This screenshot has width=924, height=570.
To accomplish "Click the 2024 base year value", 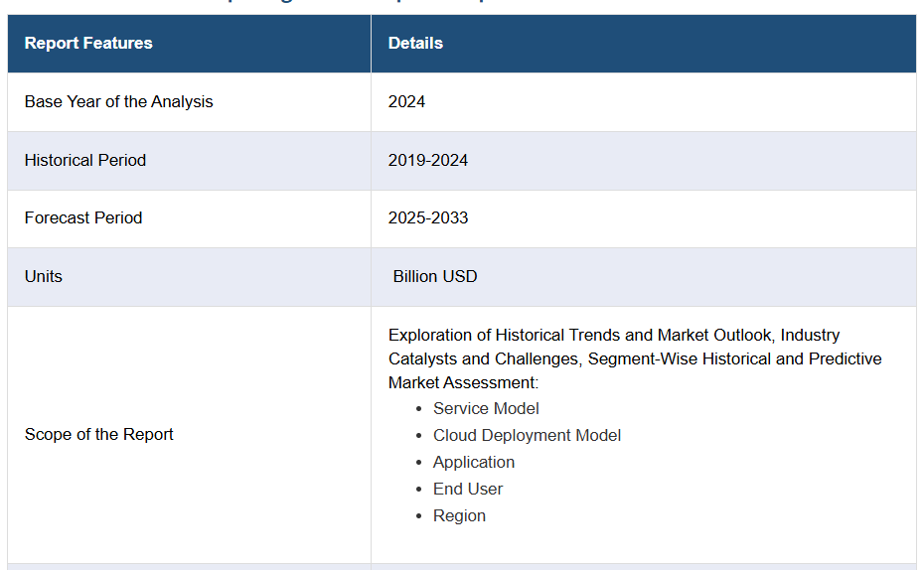I will click(406, 102).
